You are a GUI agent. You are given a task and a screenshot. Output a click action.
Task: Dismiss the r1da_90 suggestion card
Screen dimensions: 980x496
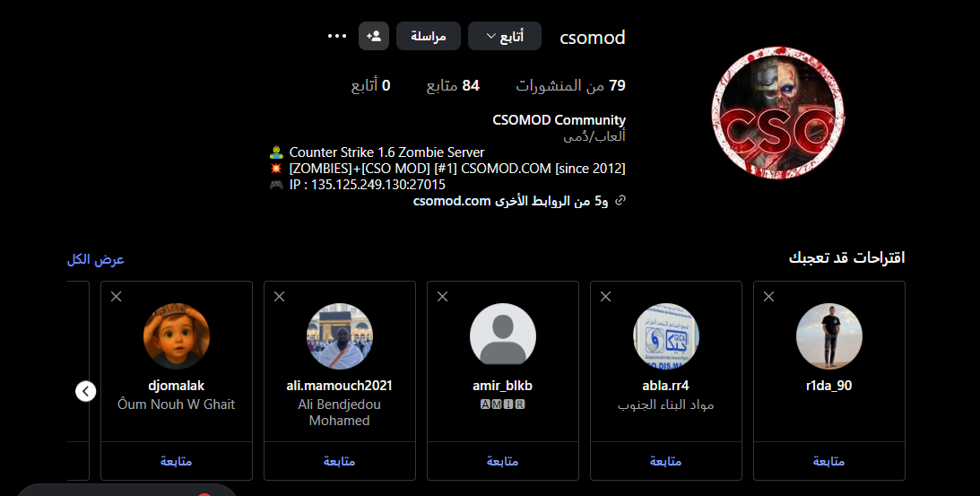click(x=769, y=296)
